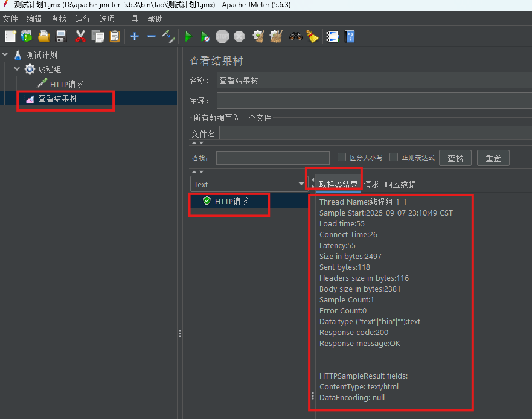Click the Paste clipboard icon

(115, 36)
